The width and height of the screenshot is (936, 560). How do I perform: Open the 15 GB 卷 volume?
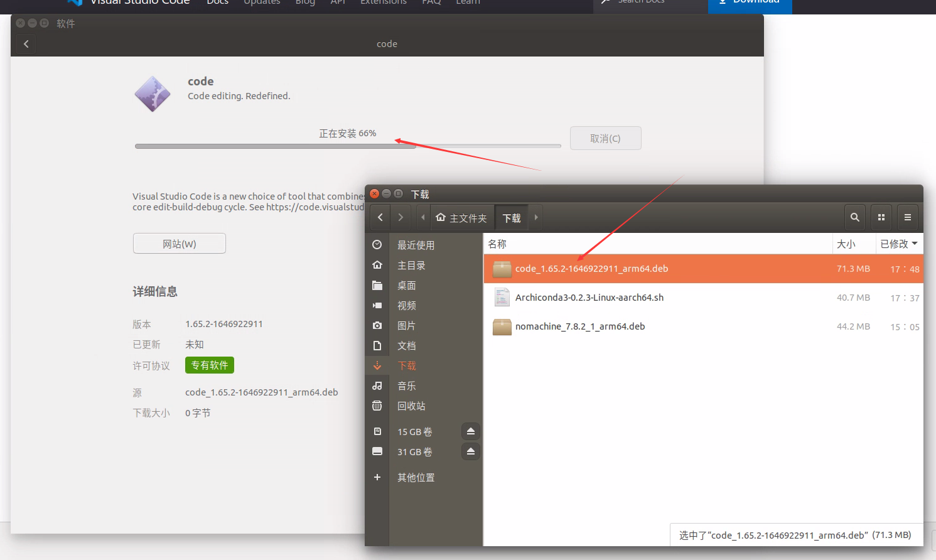pyautogui.click(x=414, y=431)
